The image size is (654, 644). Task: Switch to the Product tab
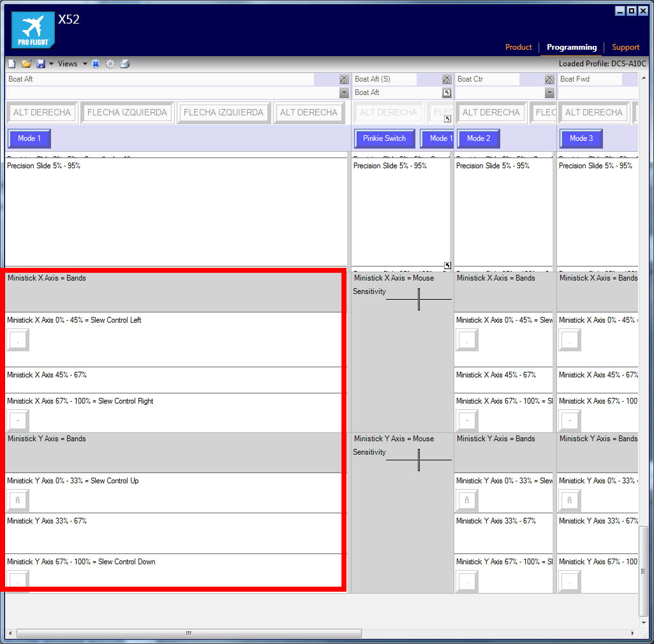coord(519,47)
